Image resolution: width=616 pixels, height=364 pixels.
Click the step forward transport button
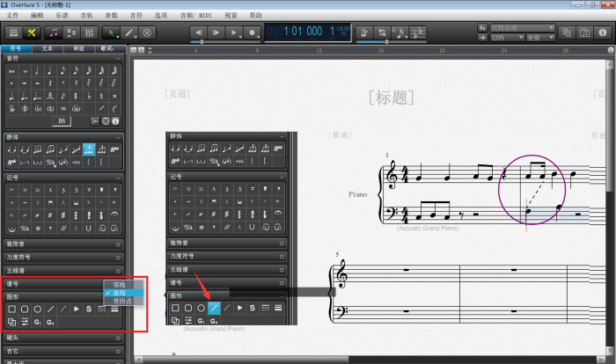click(216, 33)
